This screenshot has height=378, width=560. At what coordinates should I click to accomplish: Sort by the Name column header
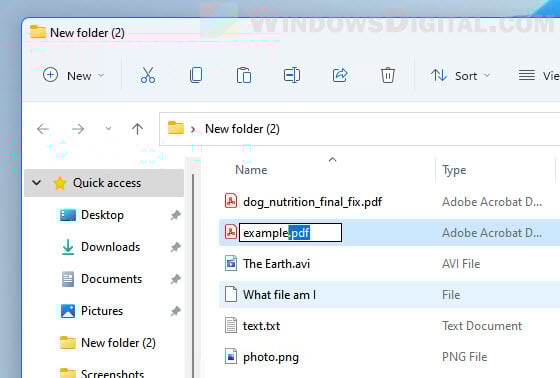[x=251, y=170]
